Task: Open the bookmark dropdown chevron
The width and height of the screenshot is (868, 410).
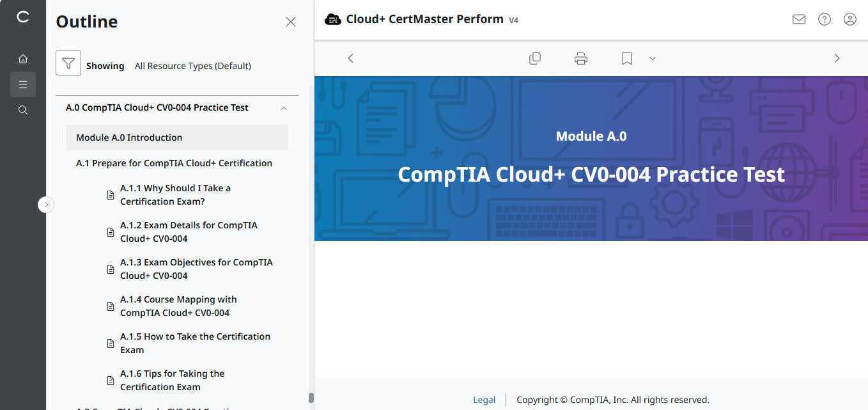Action: [652, 58]
